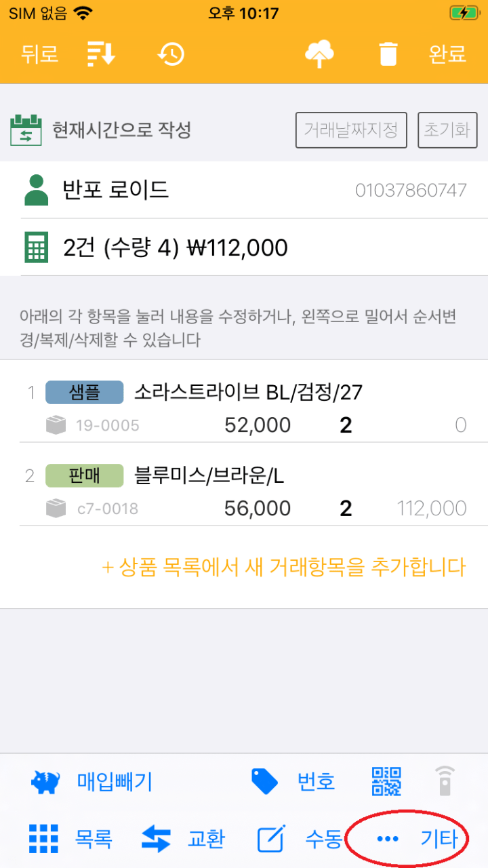Tap the cloud upload icon
The width and height of the screenshot is (488, 868).
[320, 54]
